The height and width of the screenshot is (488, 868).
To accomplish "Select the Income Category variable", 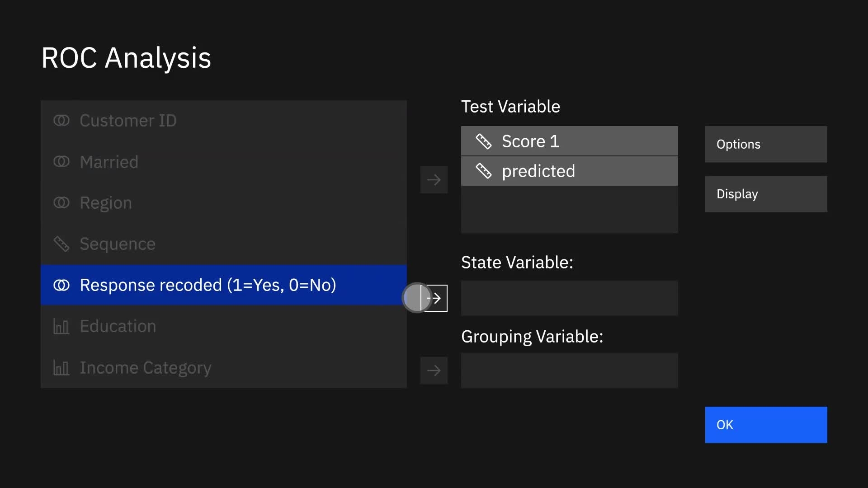I will coord(146,368).
